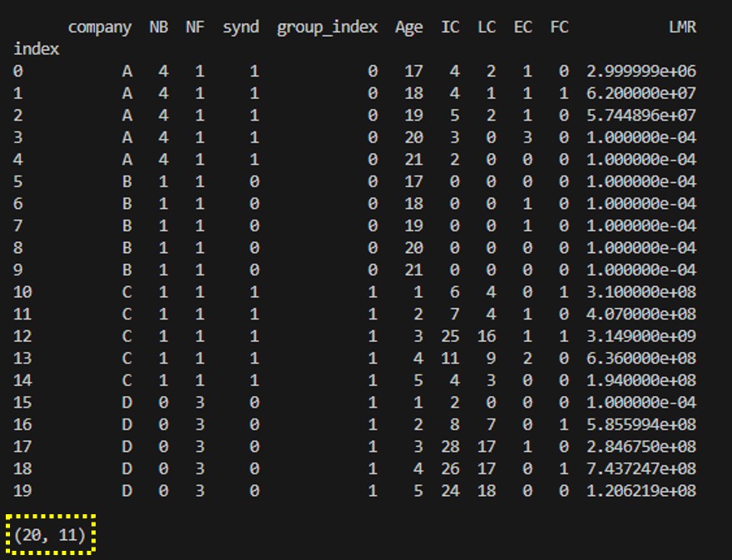
Task: Click row index 19
Action: pos(22,491)
